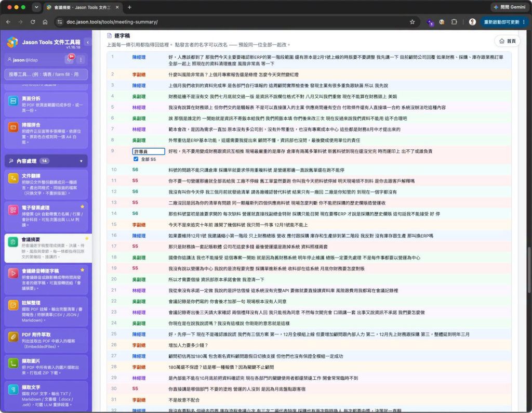Open a new browser tab
The image size is (532, 413).
coord(129,7)
